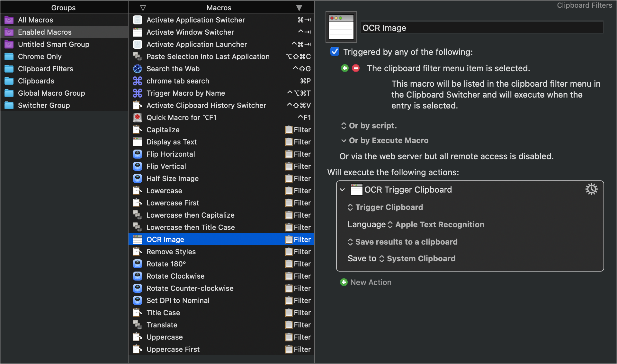Screen dimensions: 617x364
Task: Click the green New Action plus icon
Action: 344,282
